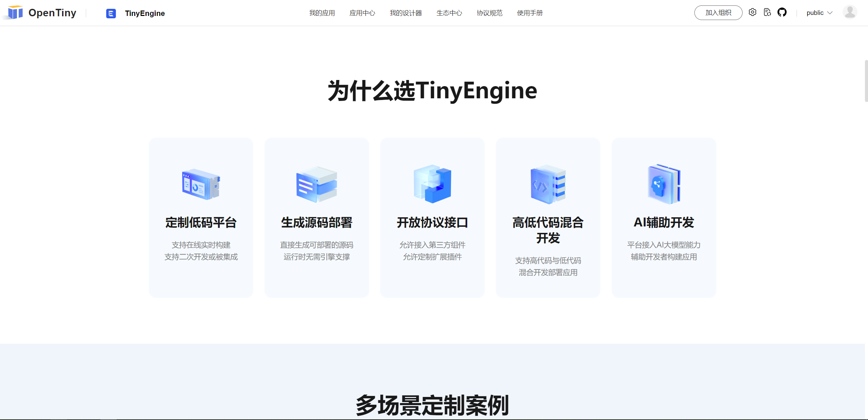Open settings via the gear icon
868x420 pixels.
tap(752, 13)
